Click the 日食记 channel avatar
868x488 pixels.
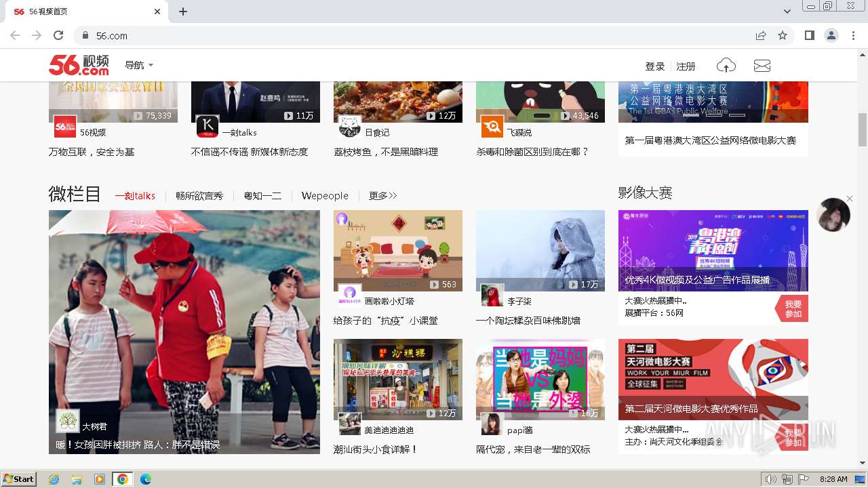350,127
